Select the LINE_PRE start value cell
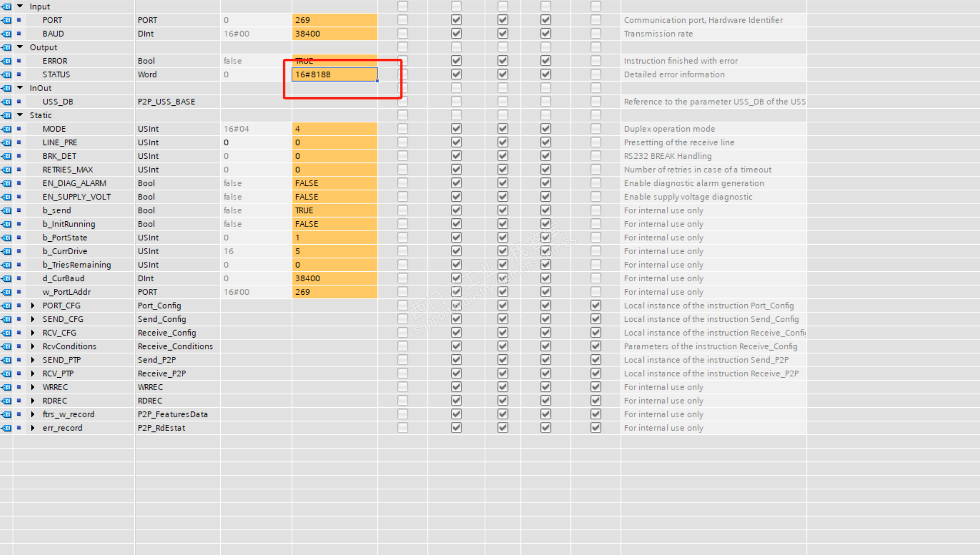 [x=255, y=143]
